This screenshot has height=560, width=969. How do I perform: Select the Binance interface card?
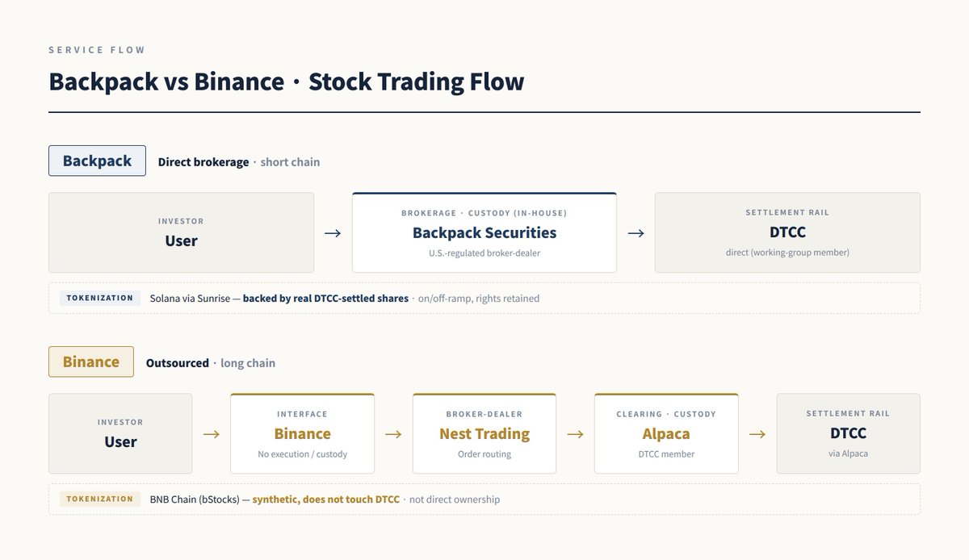point(303,433)
